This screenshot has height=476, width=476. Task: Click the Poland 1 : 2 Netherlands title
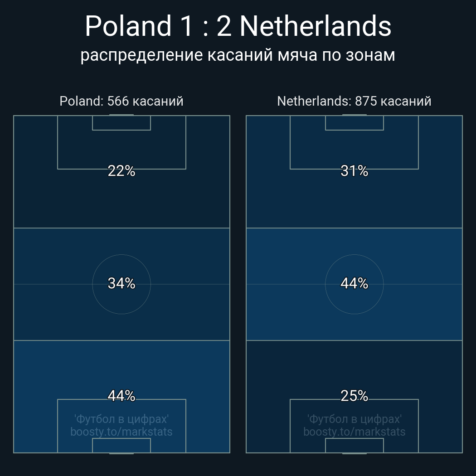click(x=238, y=26)
